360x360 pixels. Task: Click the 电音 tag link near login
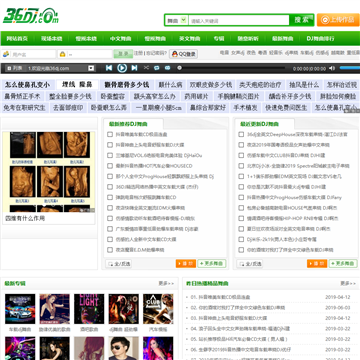[x=225, y=53]
